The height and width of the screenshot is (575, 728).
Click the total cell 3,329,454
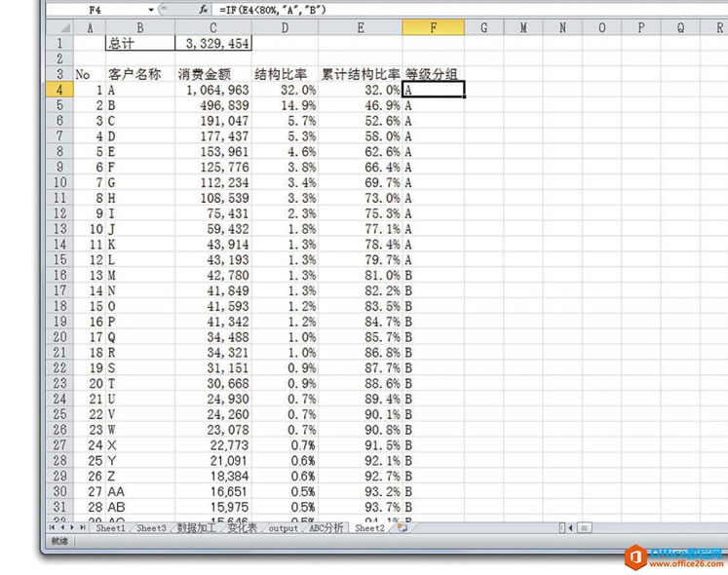tap(213, 43)
